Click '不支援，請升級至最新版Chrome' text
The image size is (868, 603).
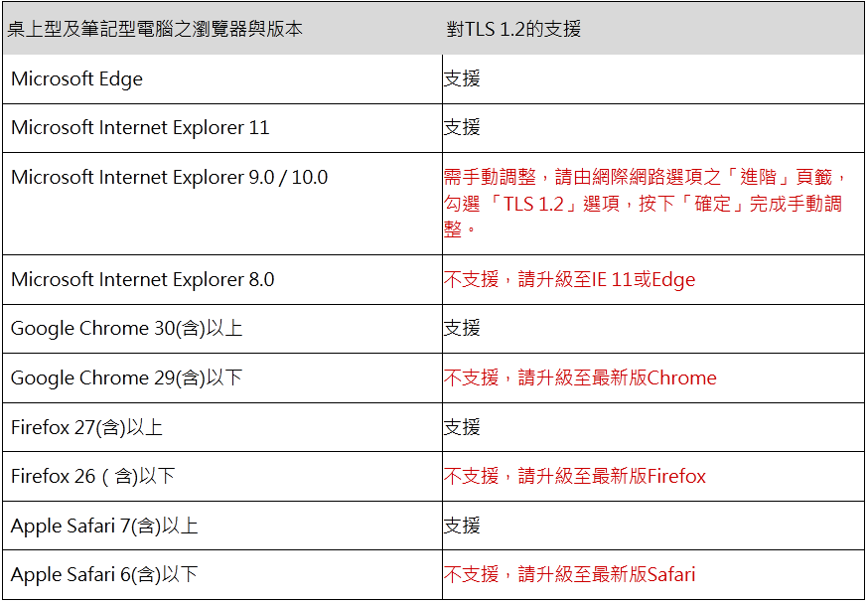click(x=580, y=377)
